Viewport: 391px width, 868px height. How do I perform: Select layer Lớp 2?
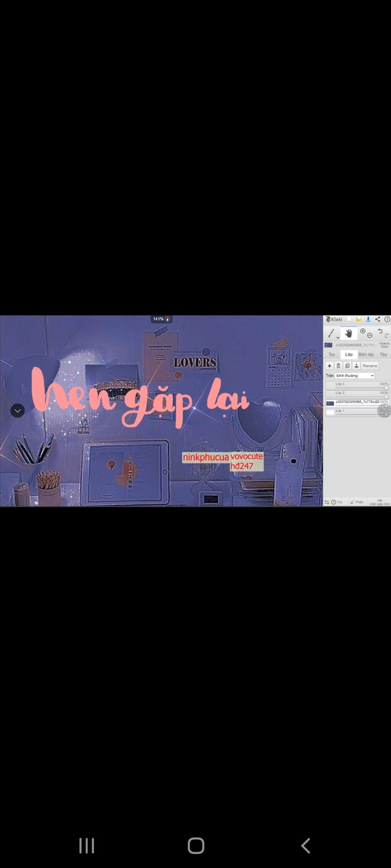pos(357,394)
